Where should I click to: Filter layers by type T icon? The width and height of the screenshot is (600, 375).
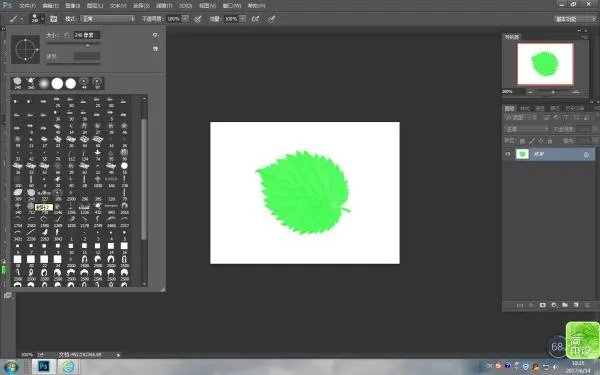tap(566, 117)
